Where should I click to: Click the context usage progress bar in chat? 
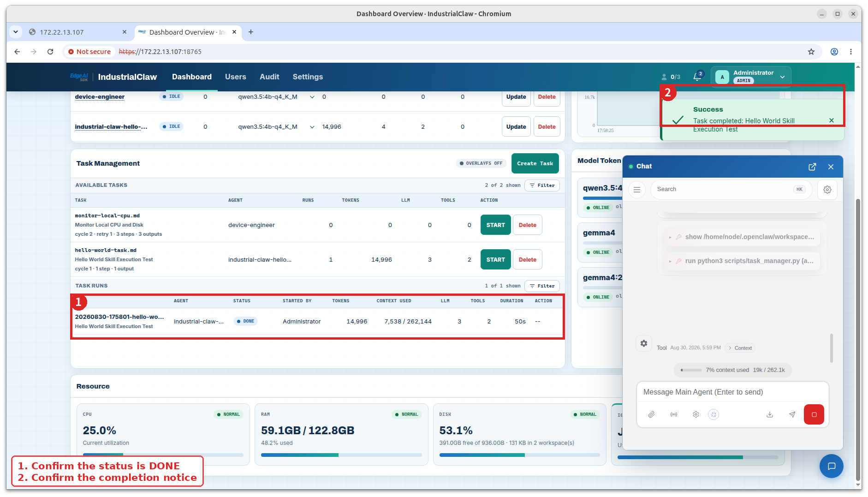(691, 370)
